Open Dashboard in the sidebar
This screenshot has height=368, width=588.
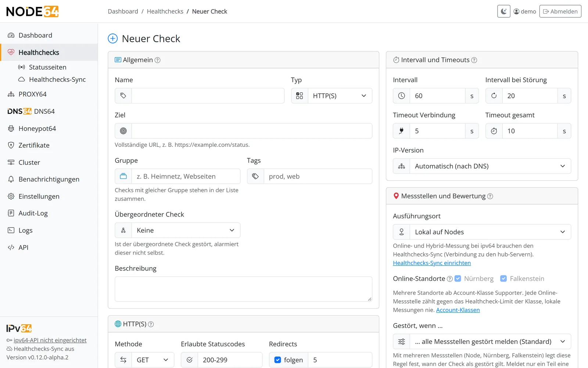49,35
